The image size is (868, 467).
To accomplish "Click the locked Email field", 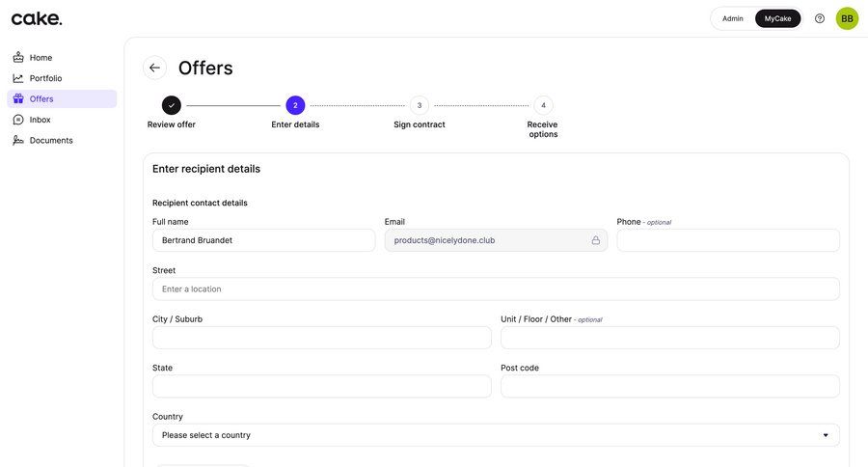I will pyautogui.click(x=496, y=240).
